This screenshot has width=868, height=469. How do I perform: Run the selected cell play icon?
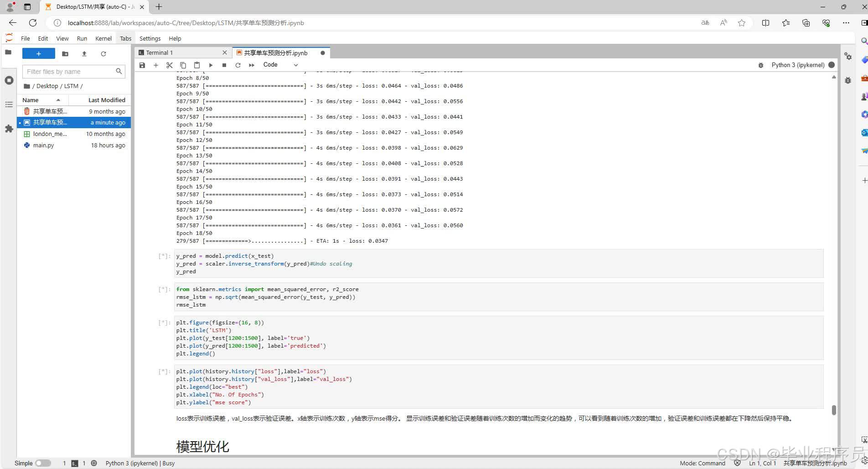click(211, 65)
